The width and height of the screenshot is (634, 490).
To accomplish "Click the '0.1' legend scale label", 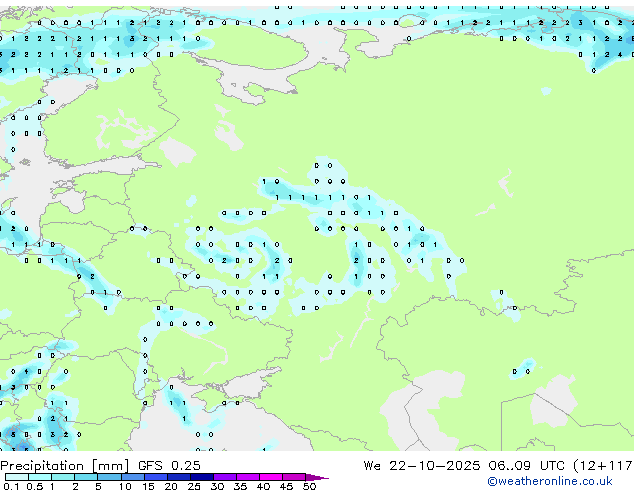I will (11, 486).
